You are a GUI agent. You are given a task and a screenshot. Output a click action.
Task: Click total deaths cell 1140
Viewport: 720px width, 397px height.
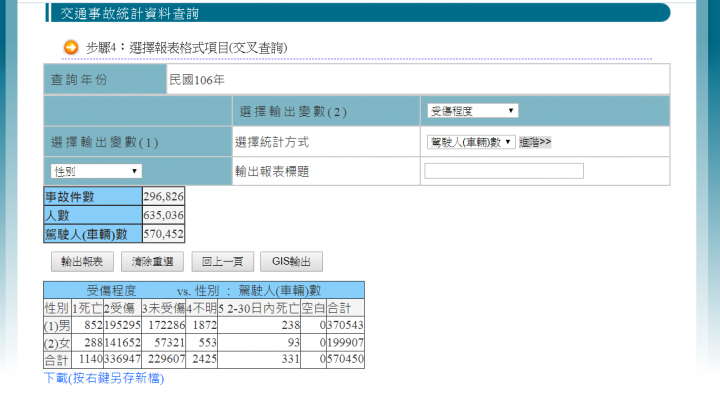(87, 359)
